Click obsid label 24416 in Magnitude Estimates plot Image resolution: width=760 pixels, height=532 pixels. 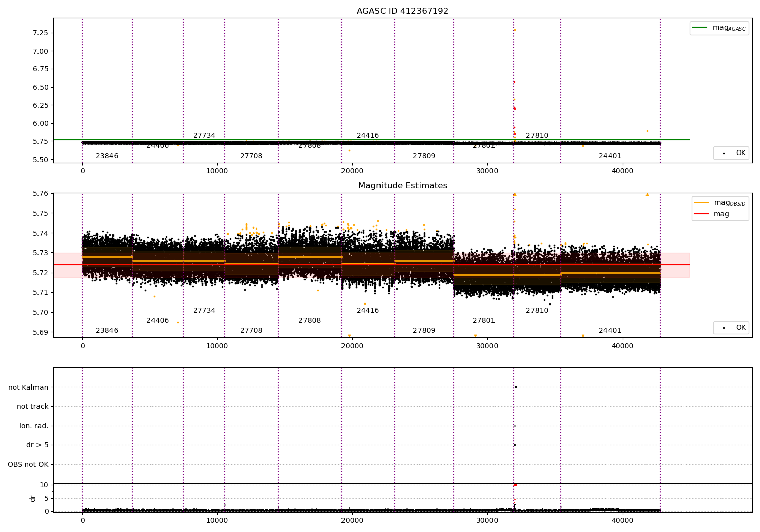(x=368, y=310)
